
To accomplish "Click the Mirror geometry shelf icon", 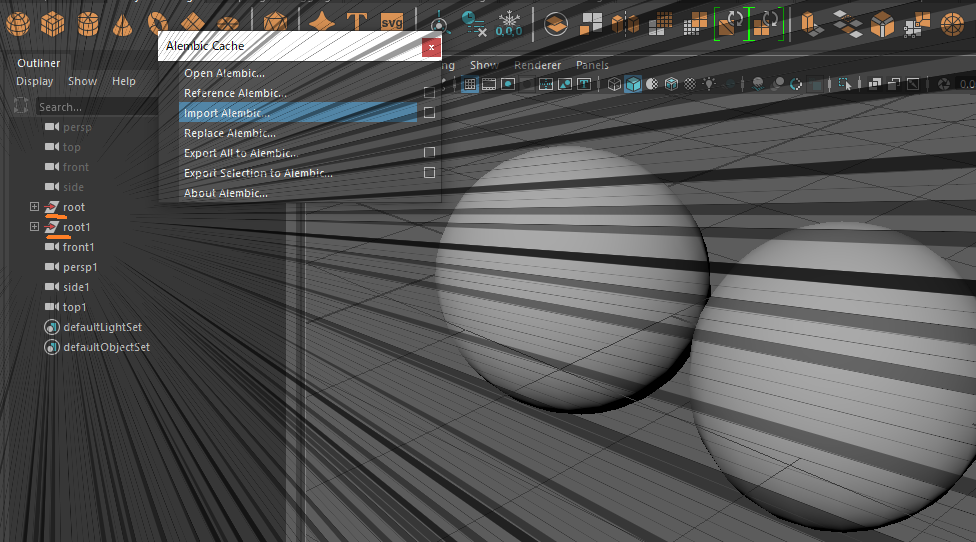I will point(626,24).
